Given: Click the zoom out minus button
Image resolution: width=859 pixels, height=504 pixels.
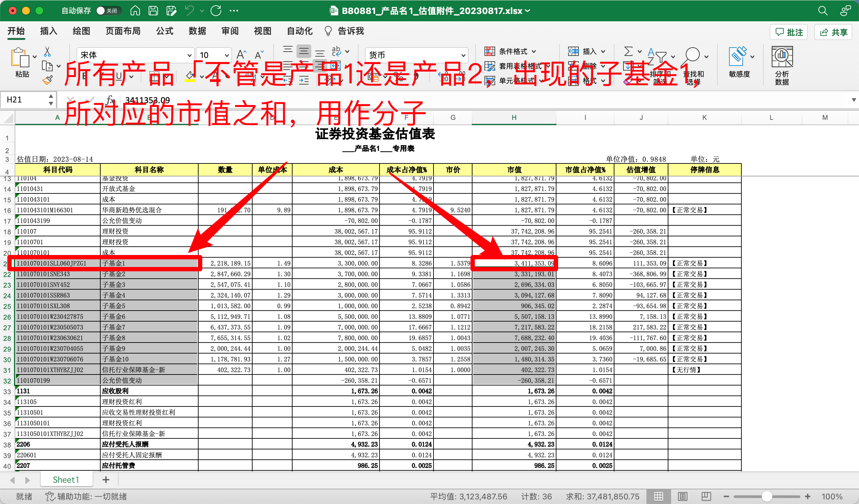Looking at the screenshot, I should click(726, 496).
